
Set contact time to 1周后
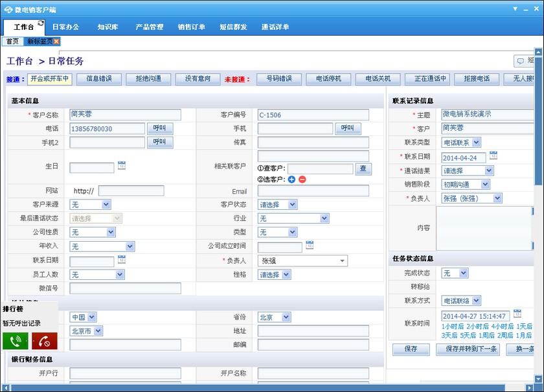coord(486,336)
